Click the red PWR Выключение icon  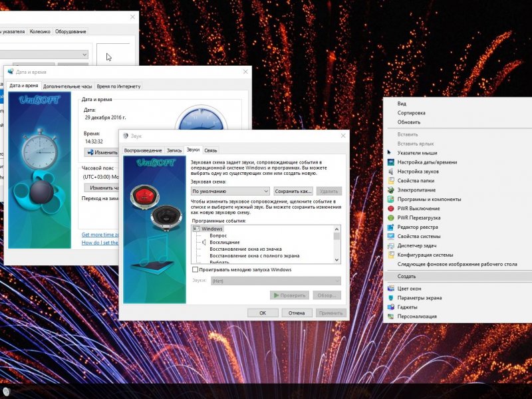point(391,208)
